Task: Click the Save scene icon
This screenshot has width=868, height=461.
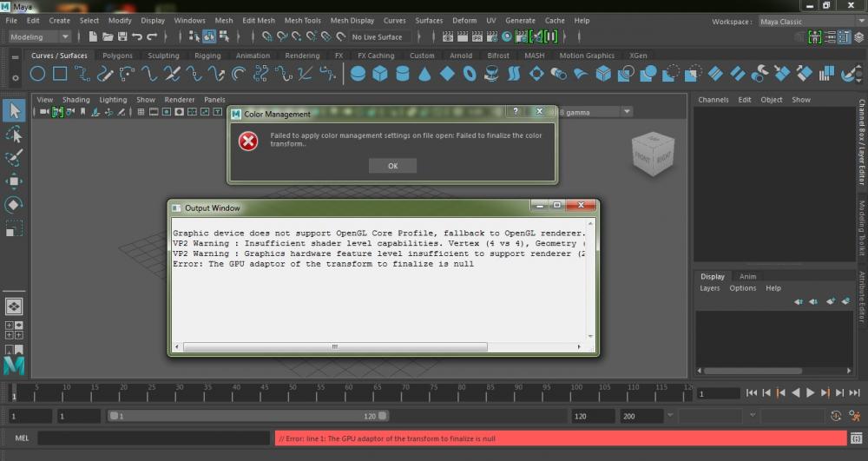Action: click(x=122, y=37)
